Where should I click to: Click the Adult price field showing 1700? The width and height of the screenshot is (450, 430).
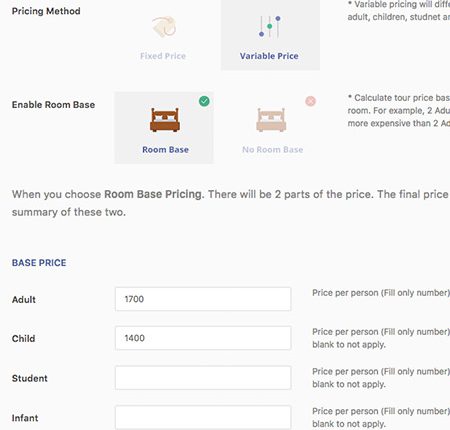(x=203, y=299)
